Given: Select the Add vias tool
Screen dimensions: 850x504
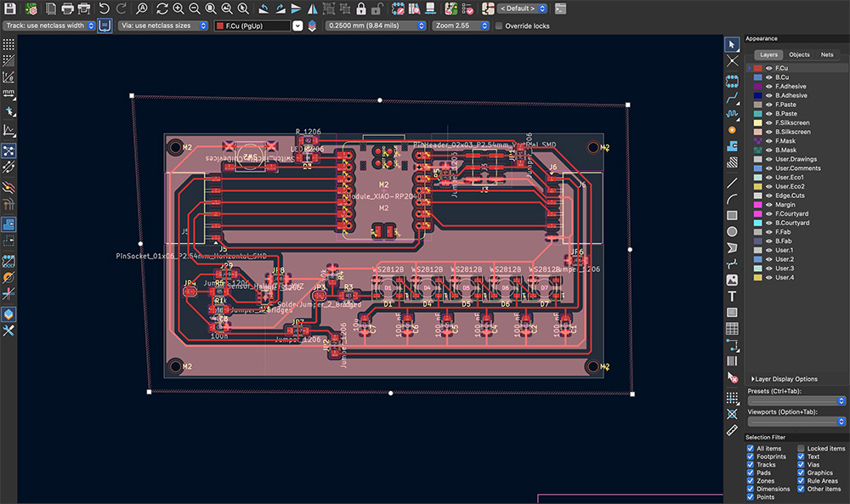Looking at the screenshot, I should click(732, 130).
